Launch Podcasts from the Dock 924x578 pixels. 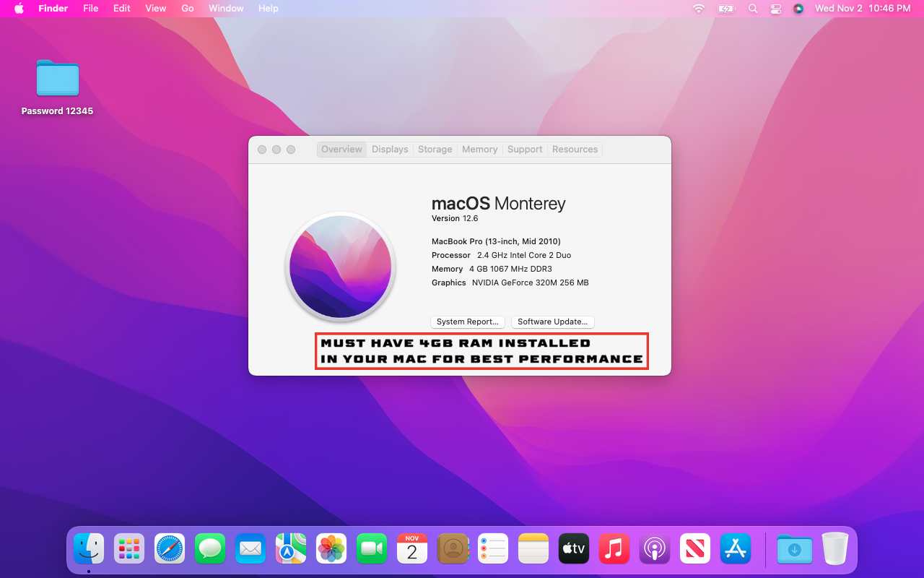pyautogui.click(x=655, y=549)
